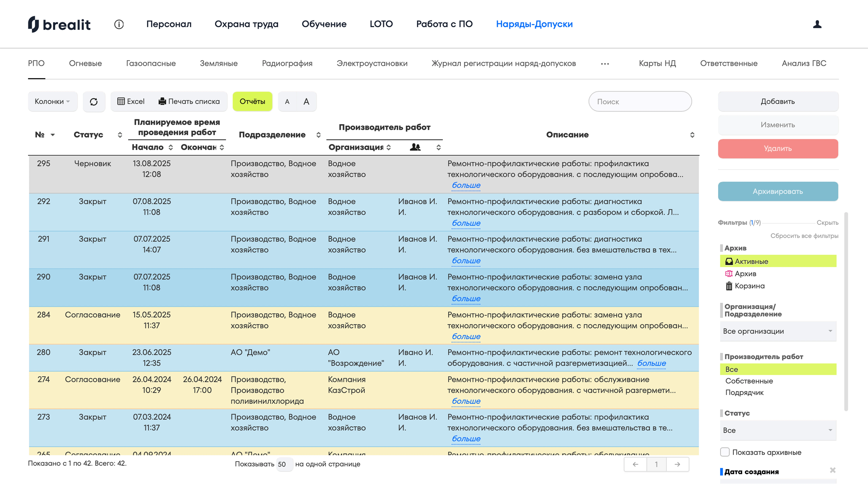Click the Добавить button
Viewport: 868px width, 488px height.
point(778,102)
